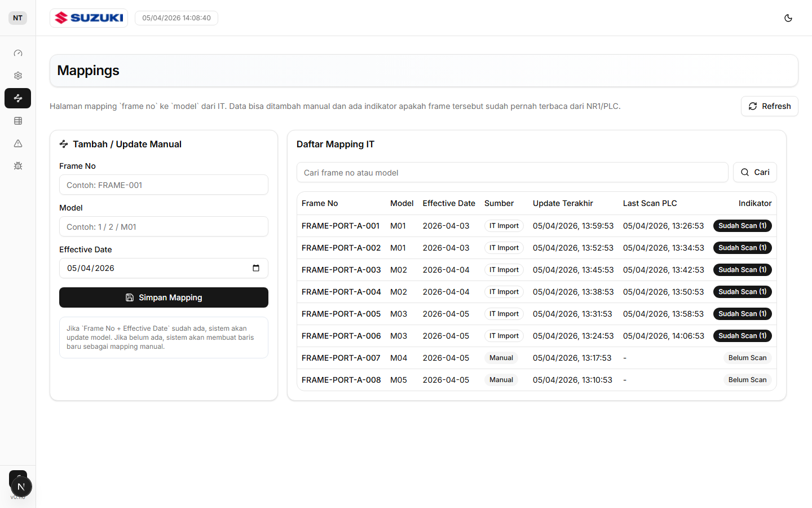This screenshot has width=812, height=508.
Task: Open the warning triangle sidebar icon
Action: 18,143
